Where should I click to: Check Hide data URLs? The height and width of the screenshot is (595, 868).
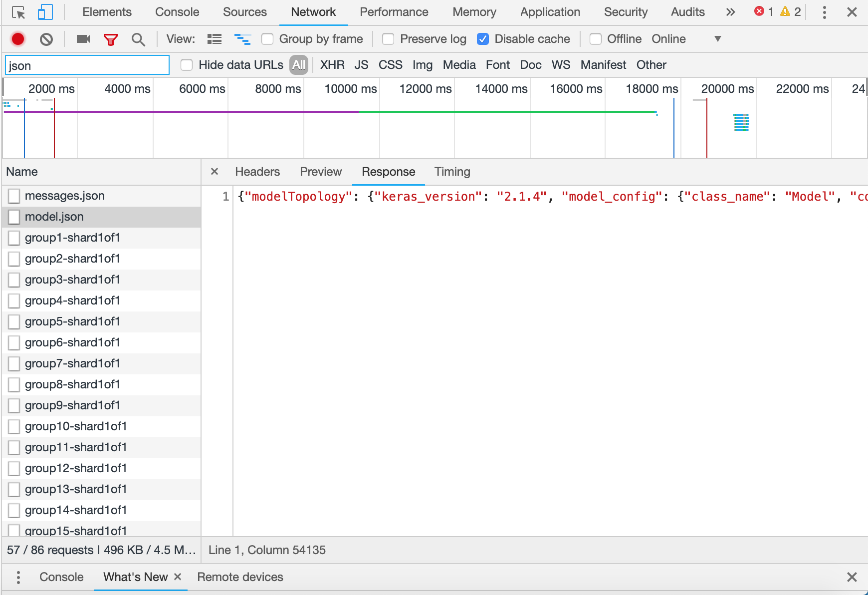tap(187, 65)
